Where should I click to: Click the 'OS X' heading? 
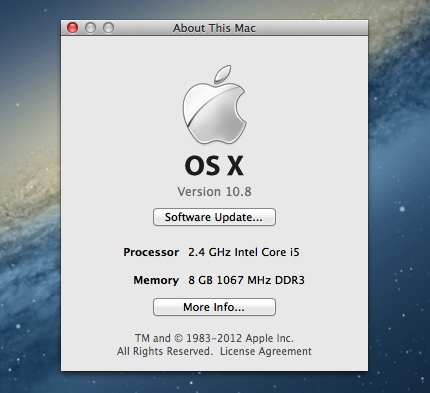point(214,166)
